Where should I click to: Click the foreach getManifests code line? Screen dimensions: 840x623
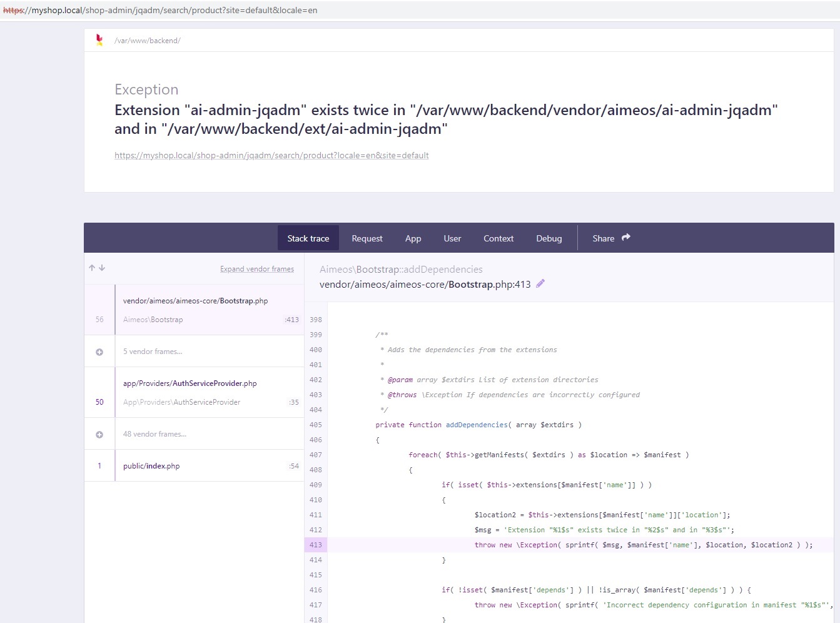549,455
